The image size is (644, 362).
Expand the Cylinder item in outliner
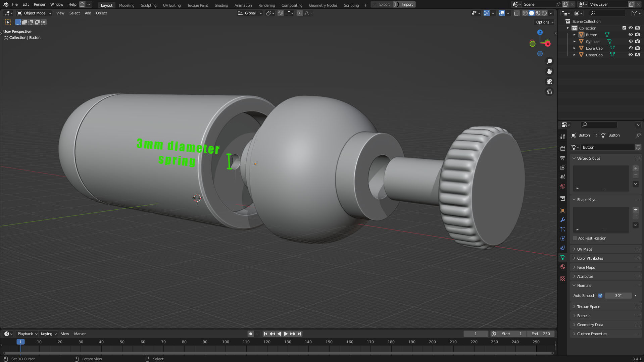tap(574, 41)
